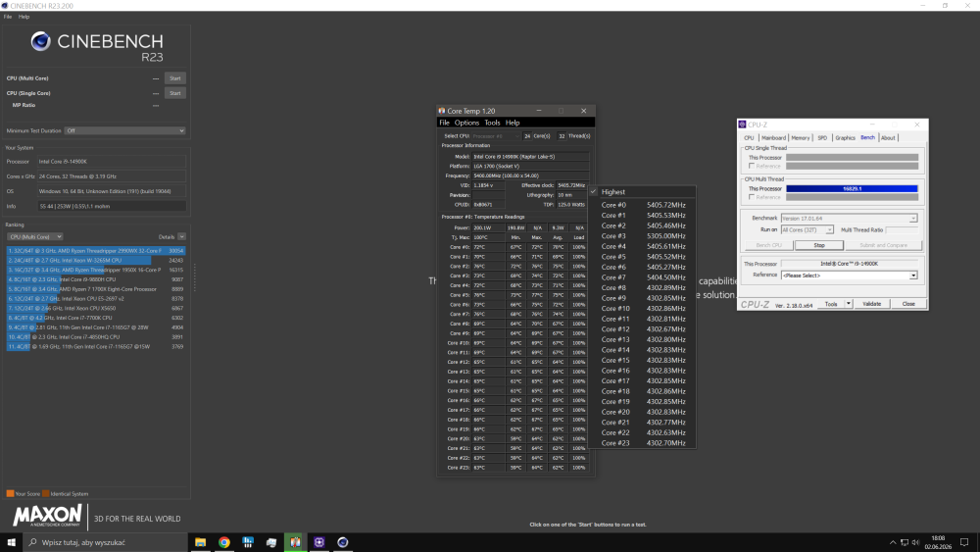Open the Minimum Test Duration dropdown

point(125,130)
